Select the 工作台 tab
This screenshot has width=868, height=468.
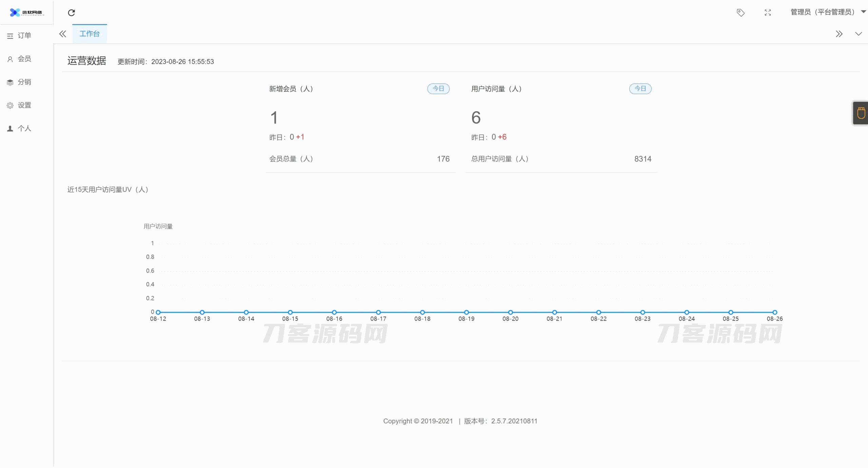pyautogui.click(x=90, y=34)
